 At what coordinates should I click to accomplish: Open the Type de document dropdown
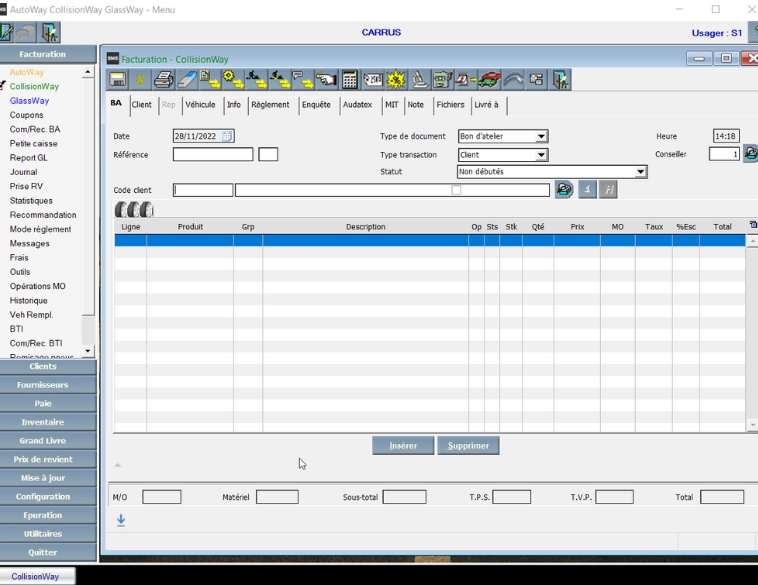[541, 136]
